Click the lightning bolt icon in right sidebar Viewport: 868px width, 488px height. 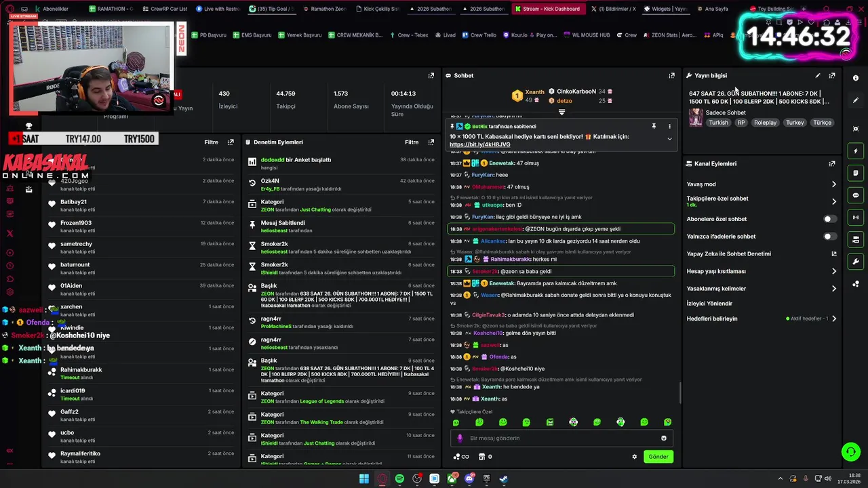(856, 151)
